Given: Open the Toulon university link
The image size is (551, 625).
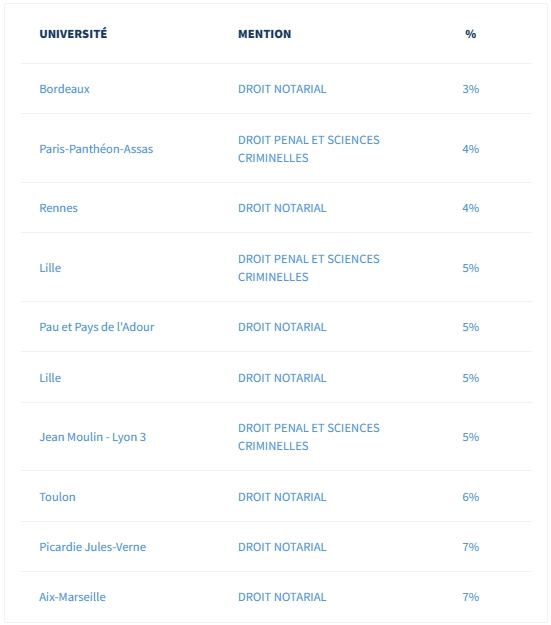Looking at the screenshot, I should coord(57,497).
